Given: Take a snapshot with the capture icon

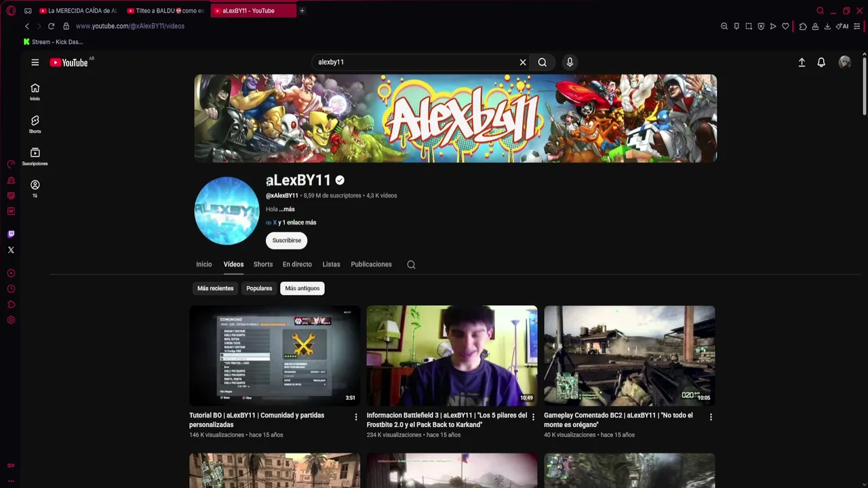Looking at the screenshot, I should [749, 26].
